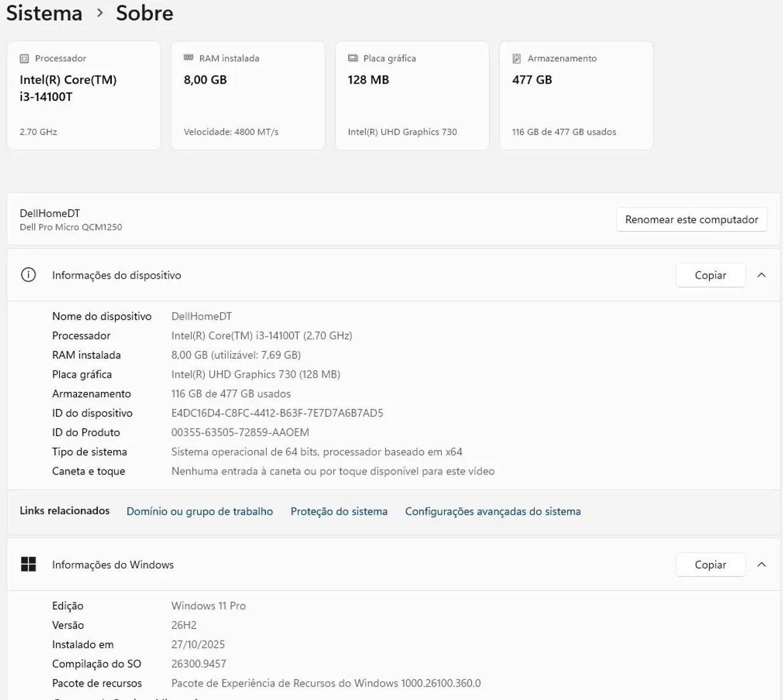The height and width of the screenshot is (700, 783).
Task: Collapse the Informações do dispositivo section
Action: point(762,275)
